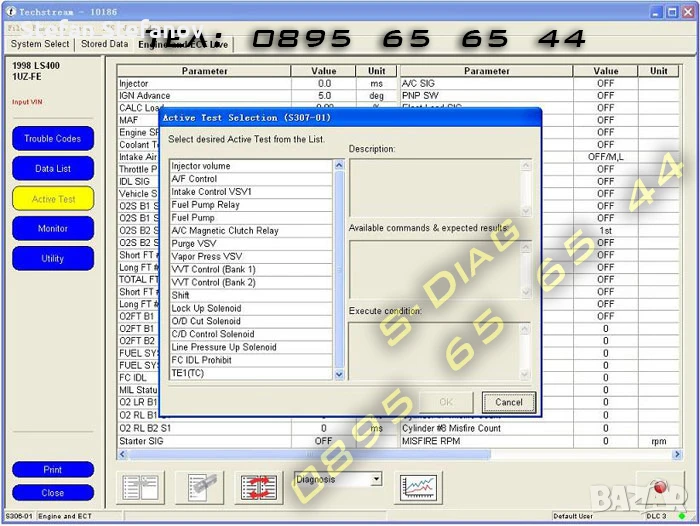Select Fuel Pump Relay in test list
The height and width of the screenshot is (526, 700).
(x=250, y=205)
